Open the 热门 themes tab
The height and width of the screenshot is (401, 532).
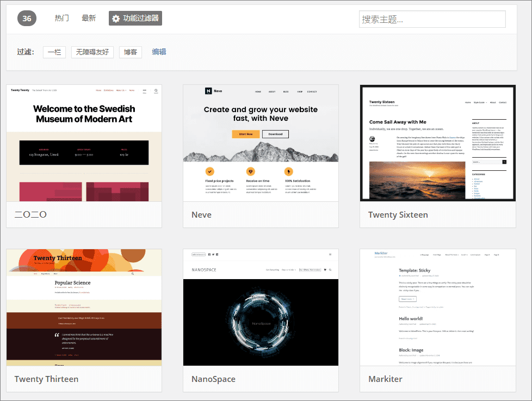click(62, 18)
